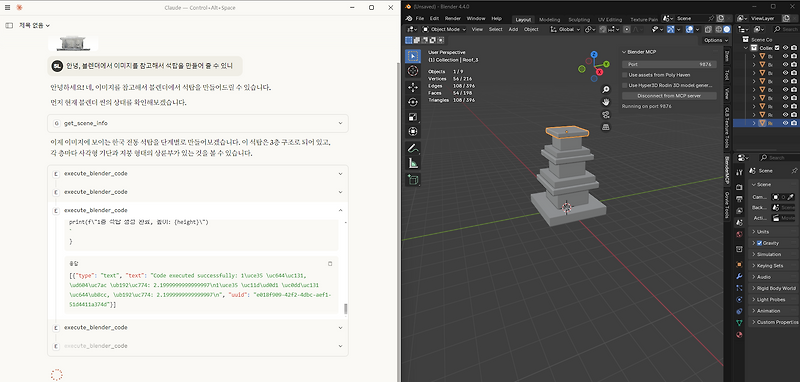Open Blender's File menu

point(419,19)
